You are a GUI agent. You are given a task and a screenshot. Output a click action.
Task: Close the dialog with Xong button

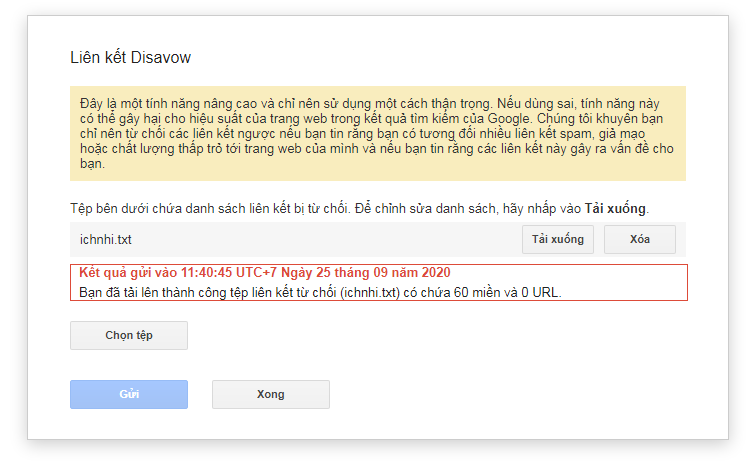(270, 394)
